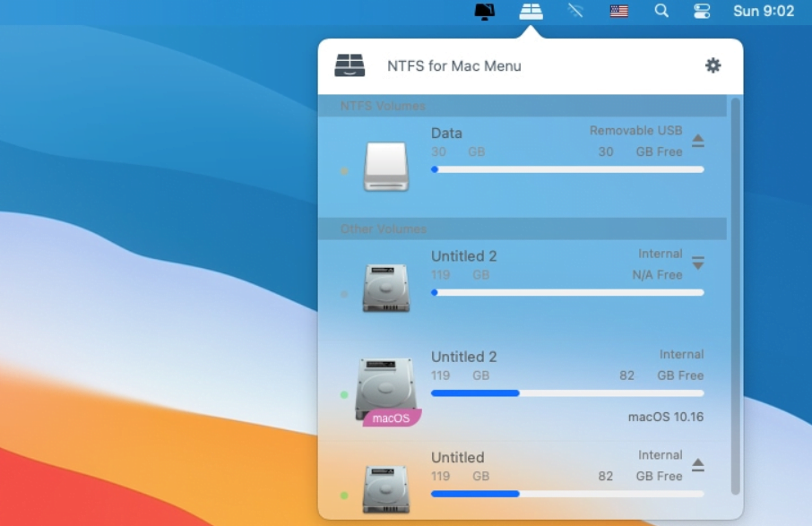Image resolution: width=812 pixels, height=526 pixels.
Task: Click the Untitled volume usage bar
Action: point(567,494)
